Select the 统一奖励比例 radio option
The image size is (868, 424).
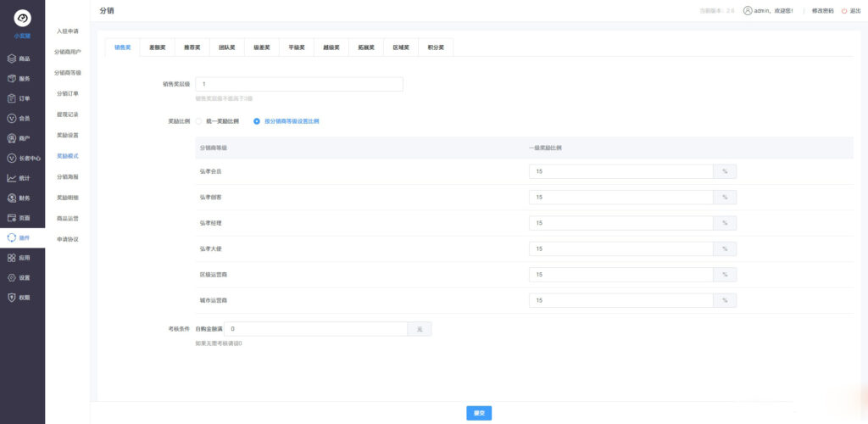(198, 121)
